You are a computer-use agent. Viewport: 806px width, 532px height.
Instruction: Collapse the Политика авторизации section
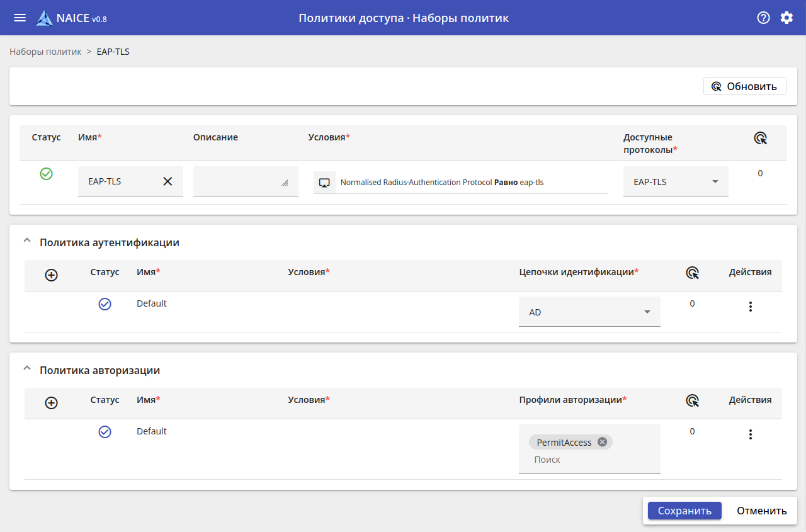pos(26,369)
